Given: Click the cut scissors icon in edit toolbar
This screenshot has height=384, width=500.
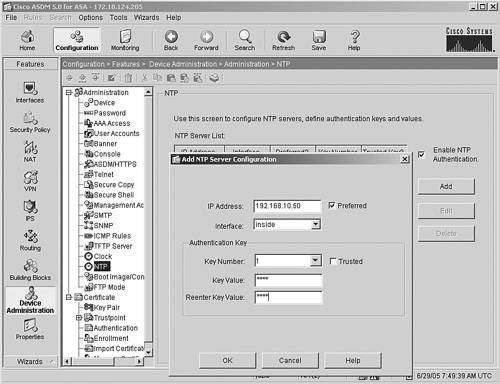Looking at the screenshot, I should [x=144, y=78].
